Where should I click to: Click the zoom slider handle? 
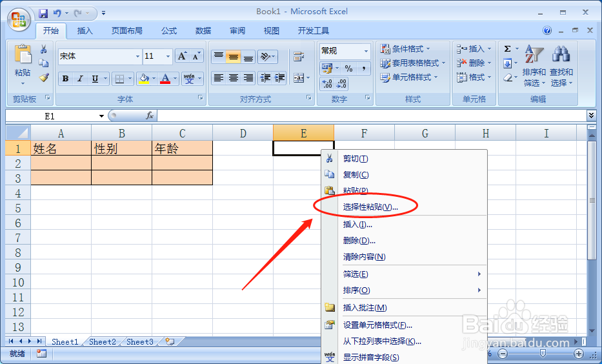(543, 354)
